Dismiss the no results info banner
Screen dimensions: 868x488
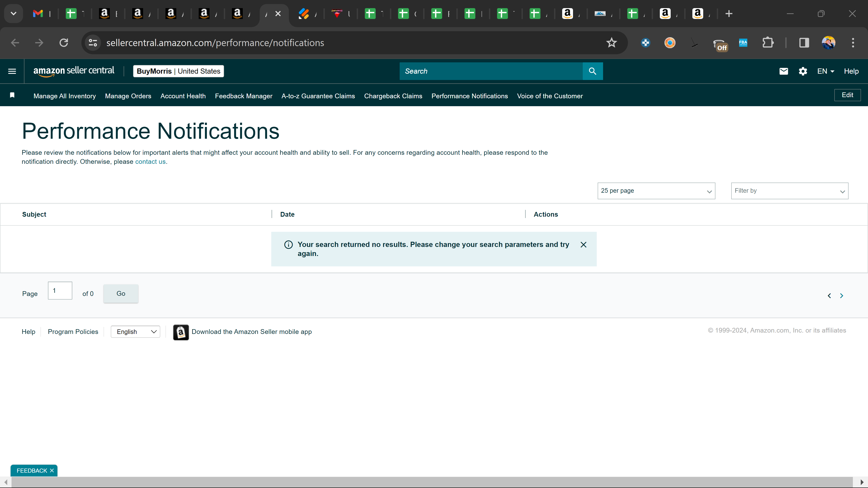584,244
